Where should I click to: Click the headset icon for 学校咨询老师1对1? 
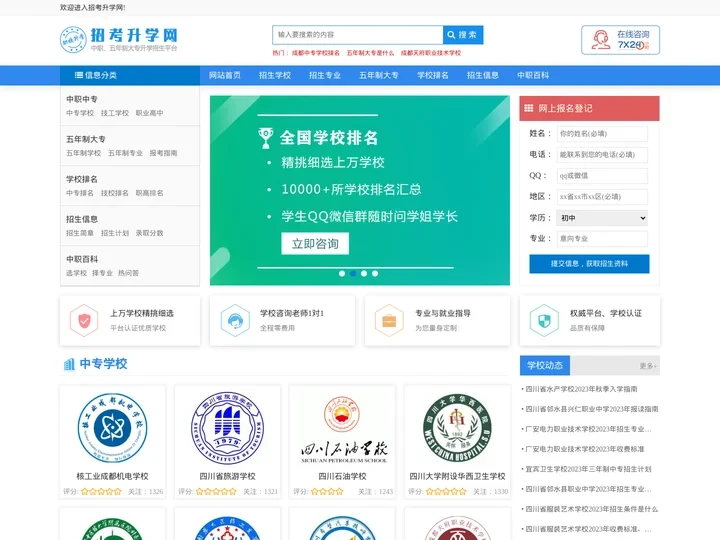[235, 321]
